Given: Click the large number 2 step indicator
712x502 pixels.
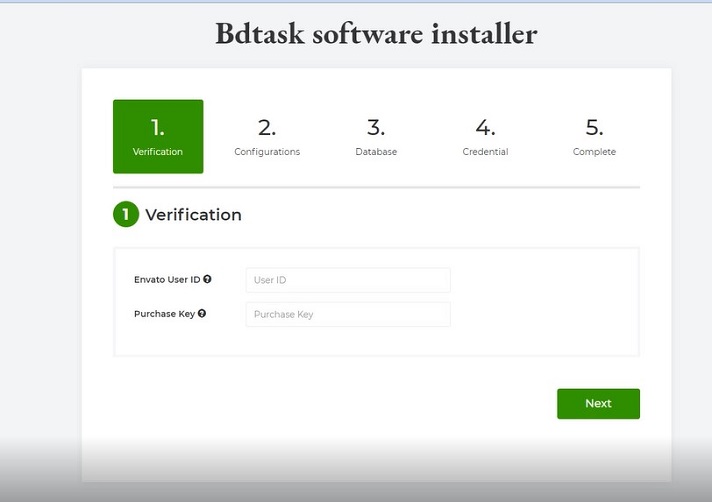Looking at the screenshot, I should [x=267, y=127].
